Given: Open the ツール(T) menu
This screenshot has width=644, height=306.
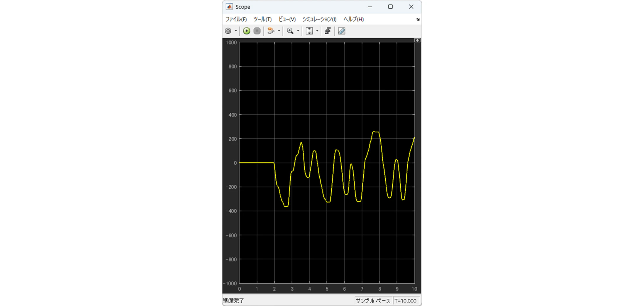Looking at the screenshot, I should click(262, 19).
